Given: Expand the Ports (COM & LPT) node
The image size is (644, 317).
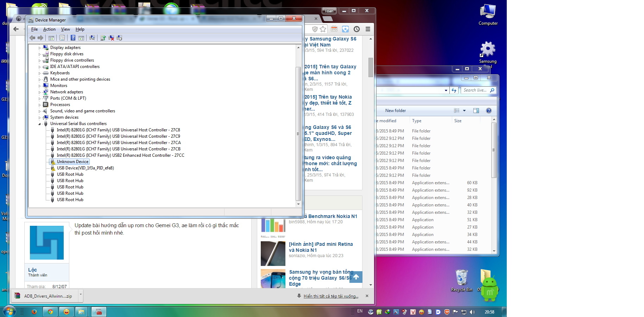Looking at the screenshot, I should pos(39,98).
